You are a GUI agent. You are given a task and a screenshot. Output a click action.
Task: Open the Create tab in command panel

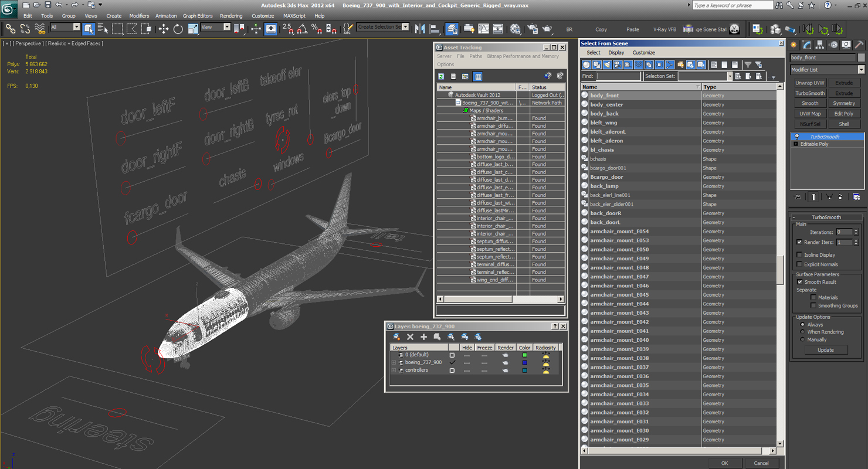point(794,45)
